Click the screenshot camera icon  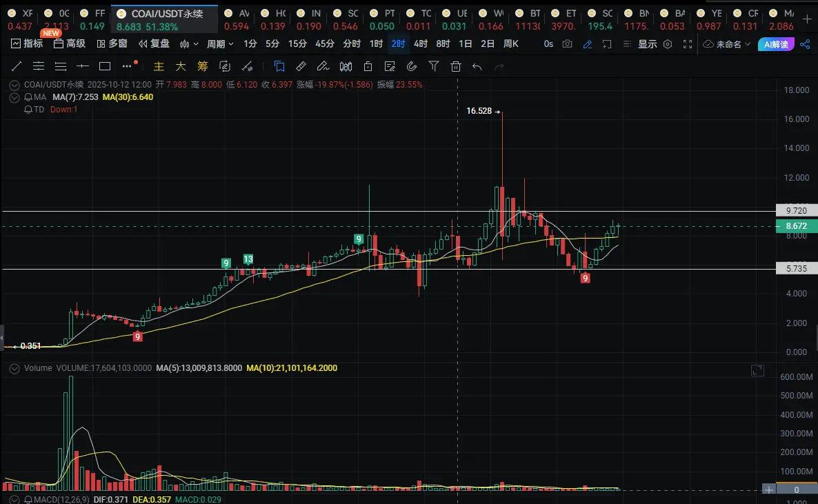(x=567, y=44)
